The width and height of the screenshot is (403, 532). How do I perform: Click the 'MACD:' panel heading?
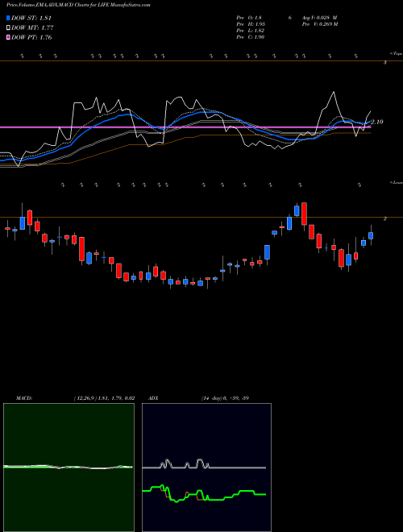(24, 398)
